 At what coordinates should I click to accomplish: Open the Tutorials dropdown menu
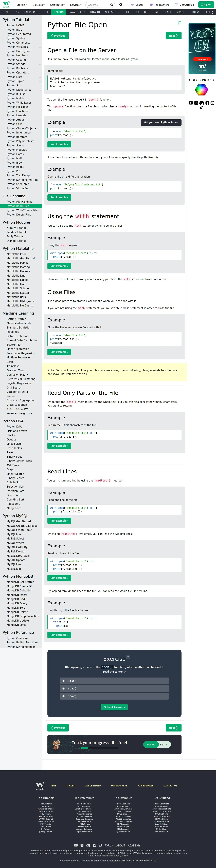pos(21,5)
